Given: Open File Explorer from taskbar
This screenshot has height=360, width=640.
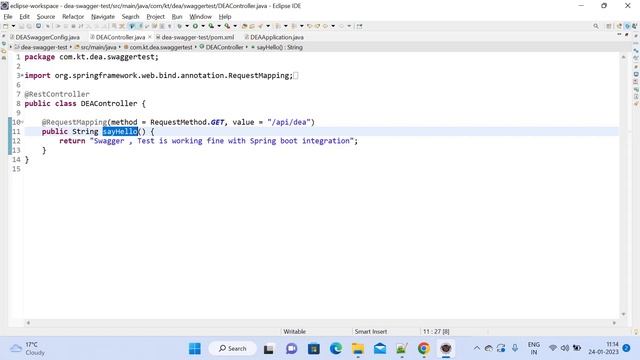Looking at the screenshot, I should (x=358, y=349).
